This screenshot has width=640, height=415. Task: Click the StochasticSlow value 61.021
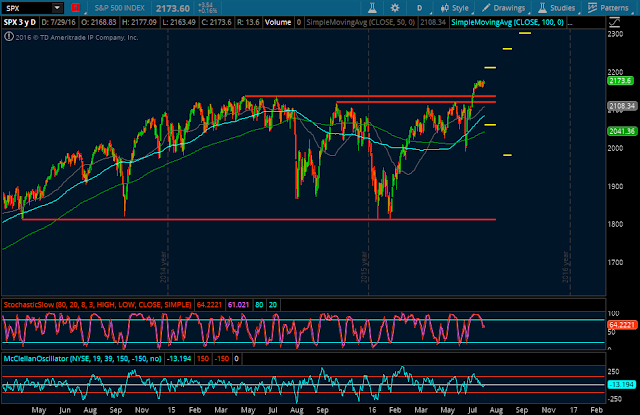(x=238, y=305)
